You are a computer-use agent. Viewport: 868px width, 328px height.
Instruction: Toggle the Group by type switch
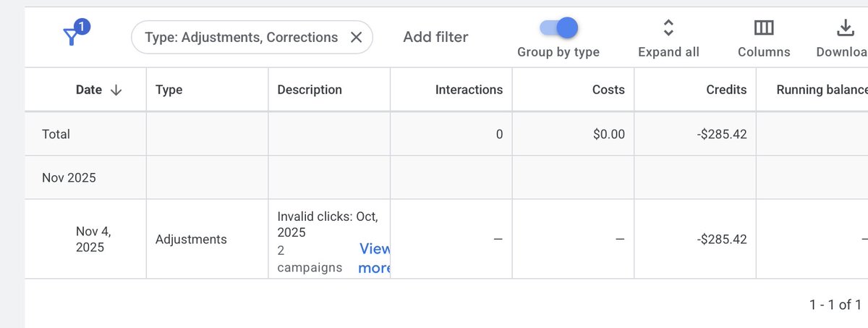(559, 28)
